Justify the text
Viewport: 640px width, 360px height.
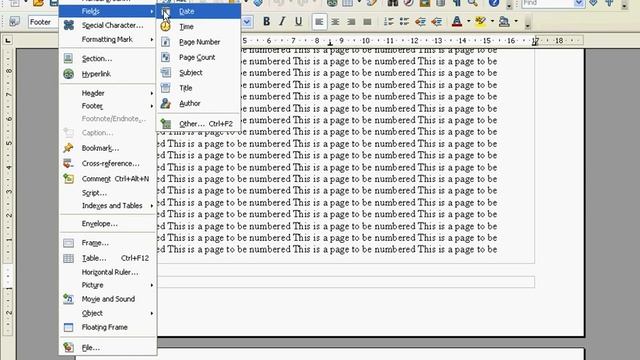point(367,22)
